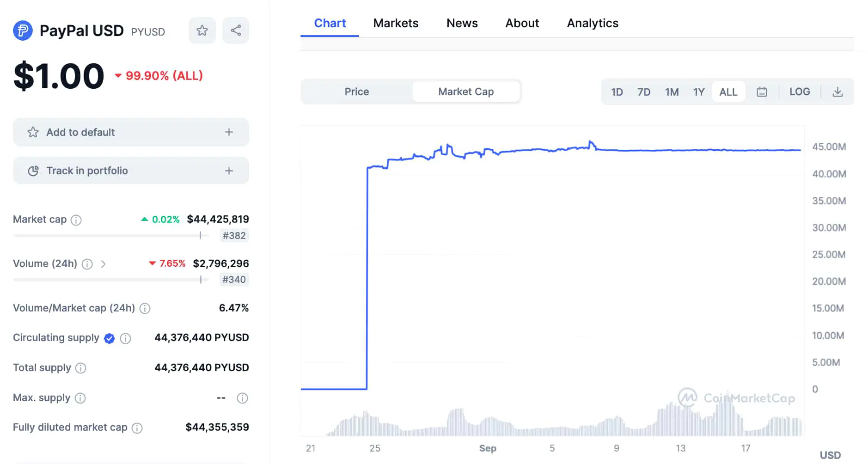
Task: Click the calendar icon to pick date range
Action: tap(762, 92)
